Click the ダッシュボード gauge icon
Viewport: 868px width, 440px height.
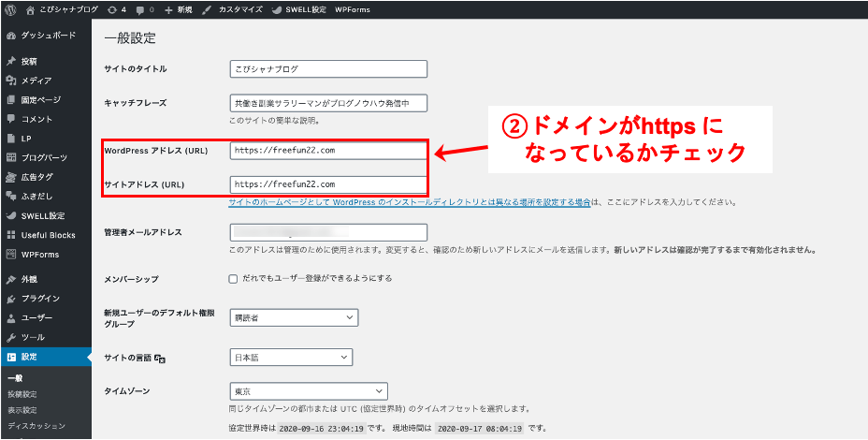[x=10, y=36]
